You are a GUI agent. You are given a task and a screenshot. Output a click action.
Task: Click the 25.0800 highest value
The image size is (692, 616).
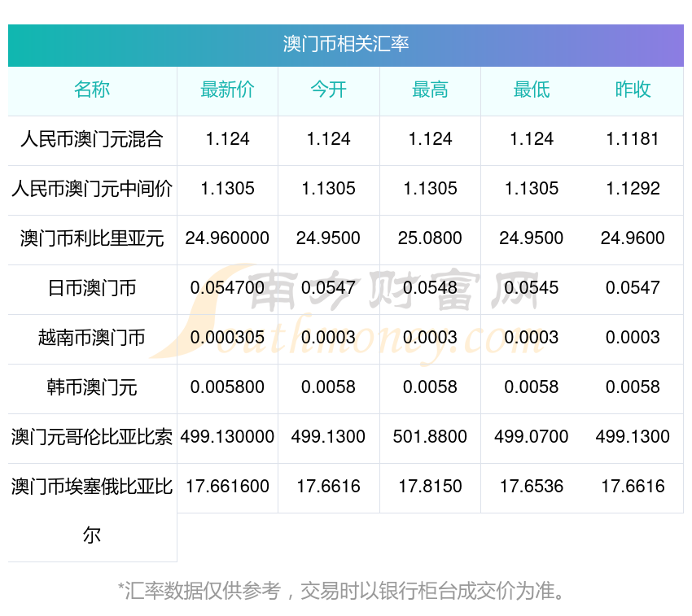431,238
